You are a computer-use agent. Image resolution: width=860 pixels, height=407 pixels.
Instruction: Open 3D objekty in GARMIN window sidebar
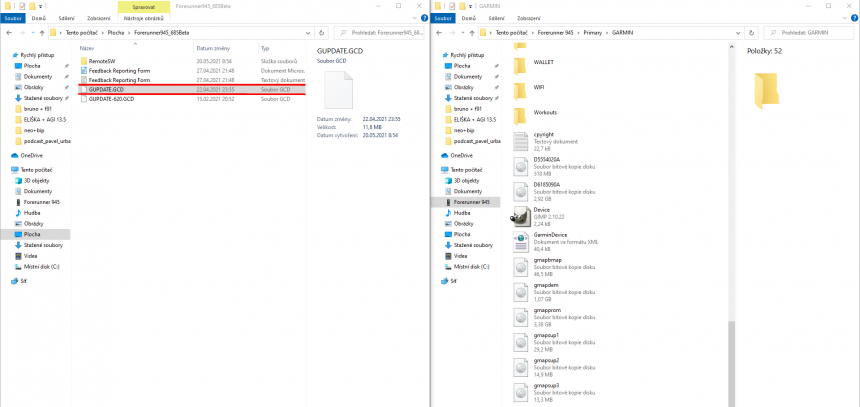click(x=462, y=180)
